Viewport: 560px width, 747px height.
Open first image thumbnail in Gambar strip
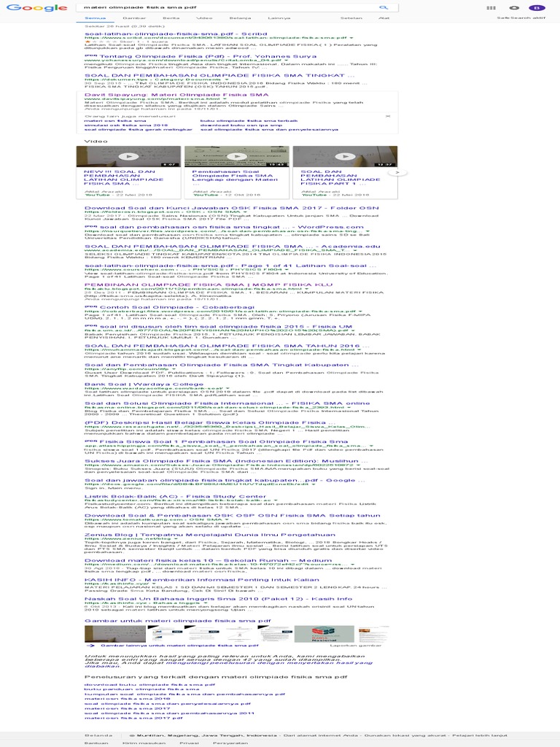point(115,634)
